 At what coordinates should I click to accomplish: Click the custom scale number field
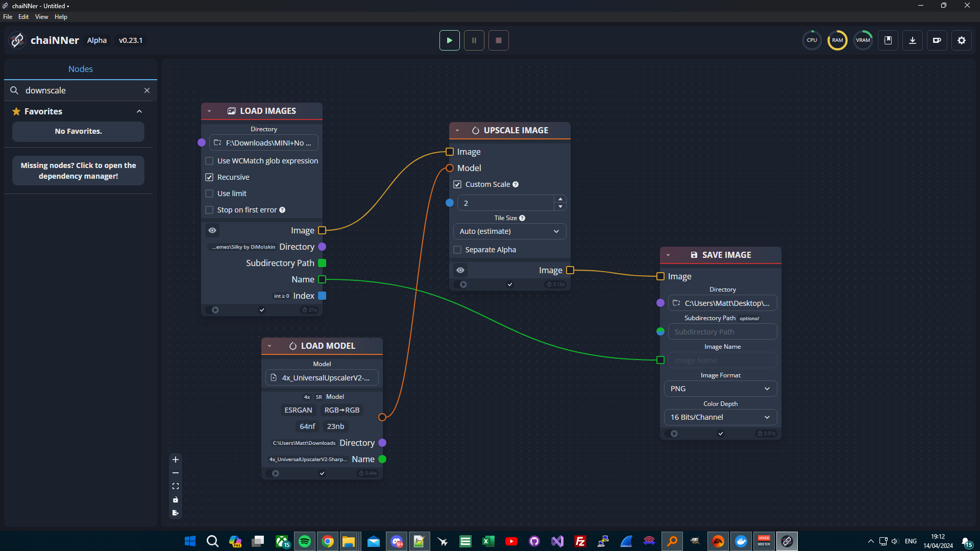click(x=505, y=203)
